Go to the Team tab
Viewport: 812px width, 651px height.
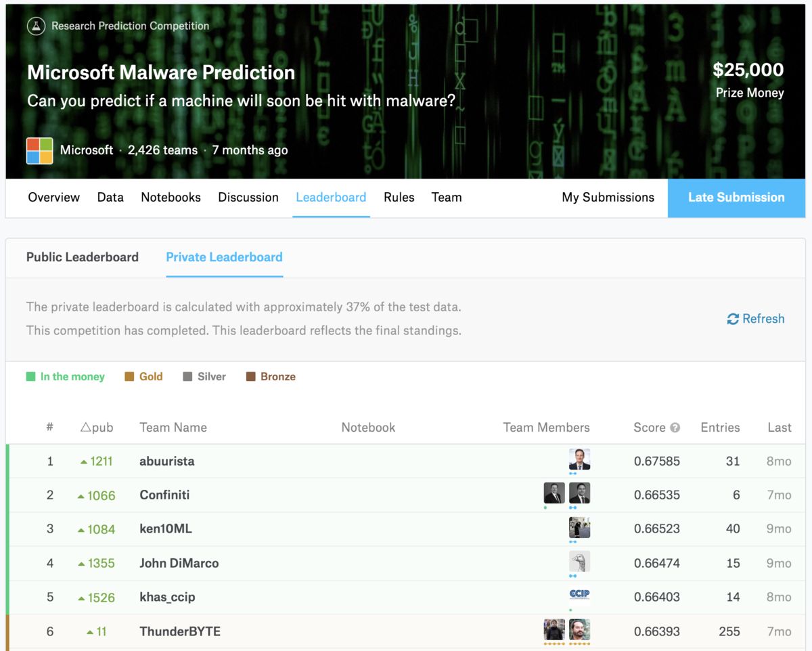coord(447,198)
